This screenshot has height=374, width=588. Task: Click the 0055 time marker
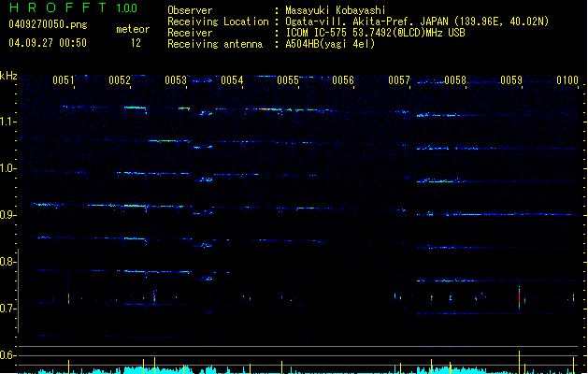click(288, 80)
